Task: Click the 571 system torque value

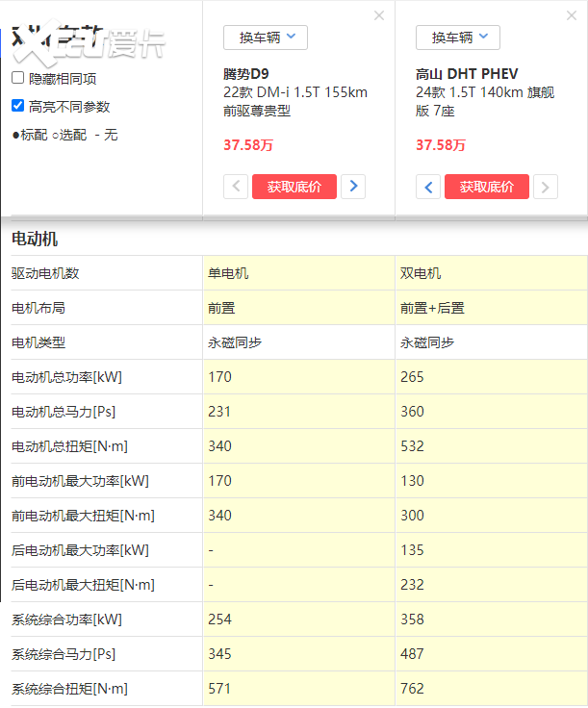Action: click(x=219, y=689)
